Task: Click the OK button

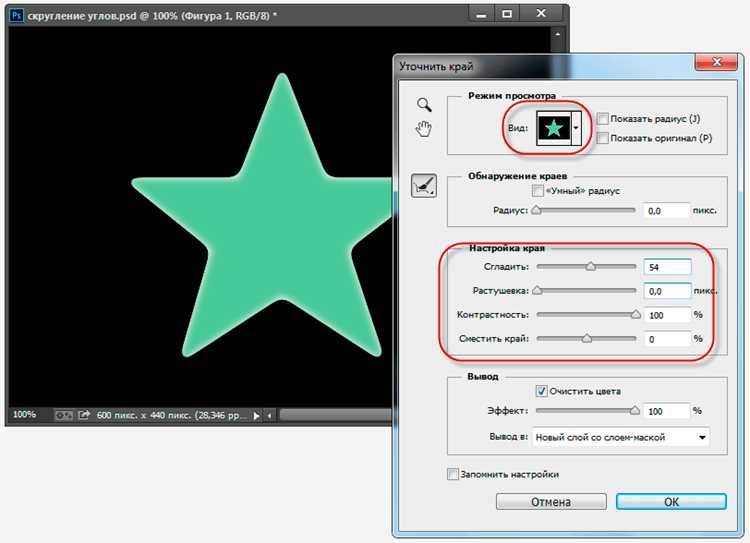Action: click(671, 502)
